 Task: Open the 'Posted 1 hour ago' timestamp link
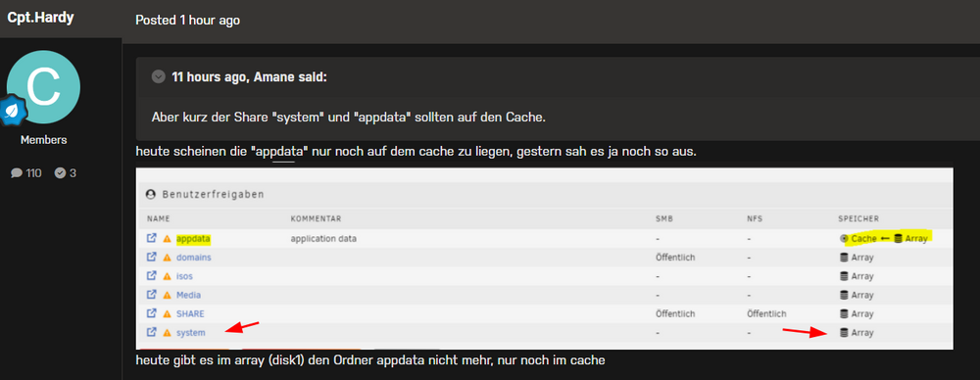coord(187,20)
